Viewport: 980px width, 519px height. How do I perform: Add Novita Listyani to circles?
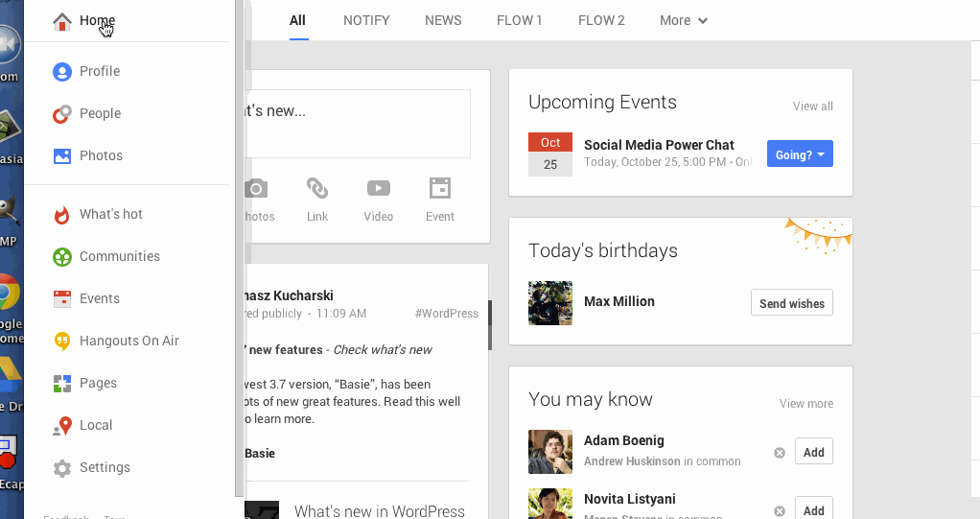pos(814,509)
